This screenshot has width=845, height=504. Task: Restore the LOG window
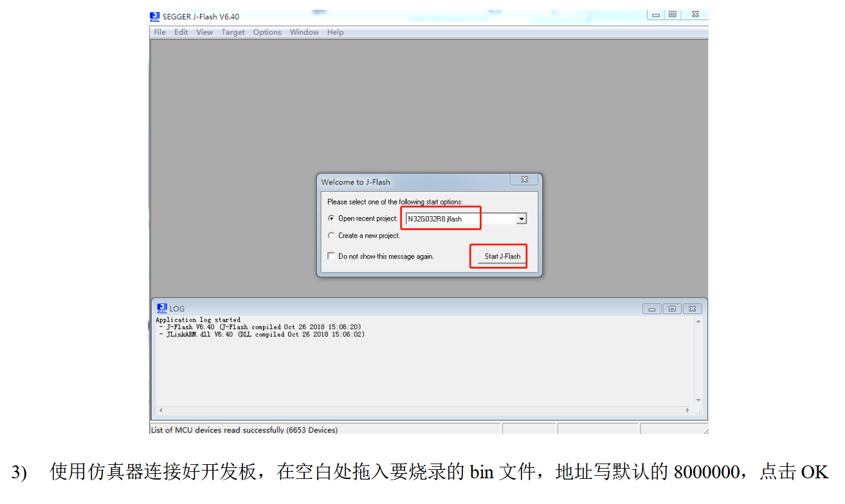[x=672, y=309]
